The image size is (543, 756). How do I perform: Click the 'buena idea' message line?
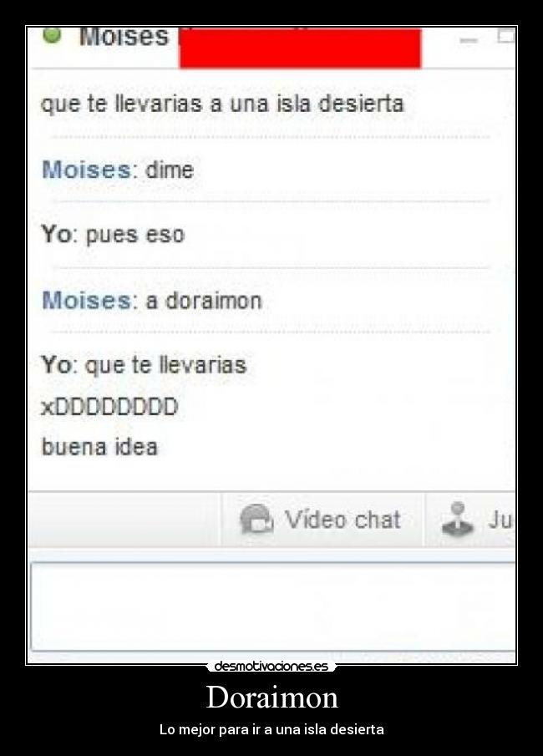tap(99, 446)
